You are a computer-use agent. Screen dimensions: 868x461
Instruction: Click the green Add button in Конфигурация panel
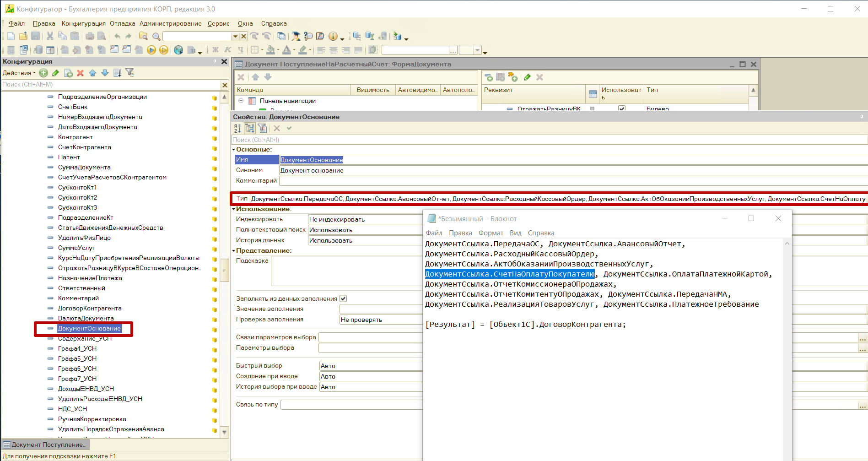pyautogui.click(x=43, y=73)
